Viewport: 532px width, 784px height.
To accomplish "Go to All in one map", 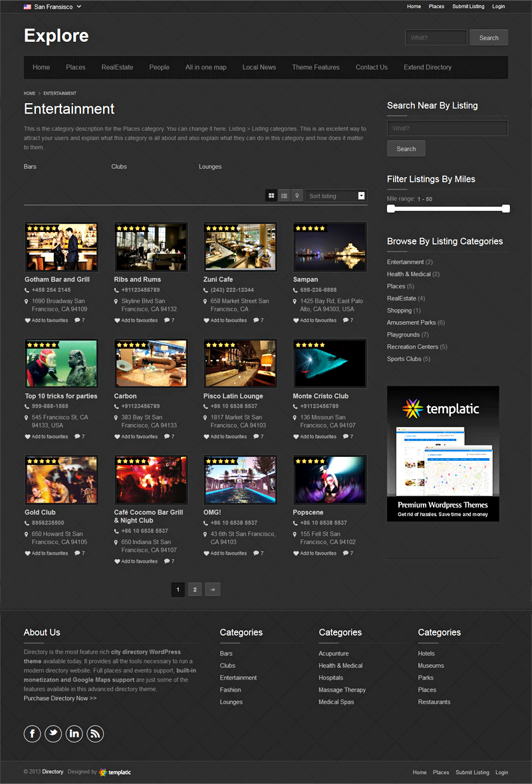I will coord(205,67).
